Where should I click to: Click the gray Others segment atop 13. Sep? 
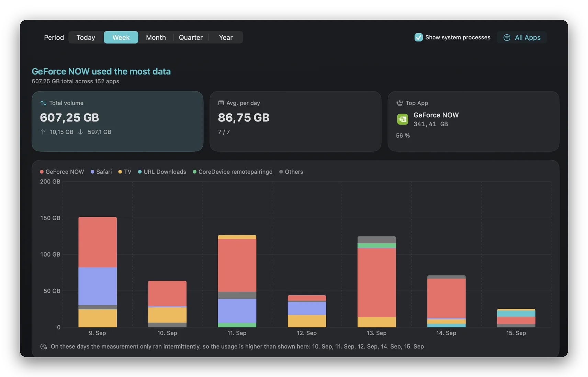coord(376,240)
